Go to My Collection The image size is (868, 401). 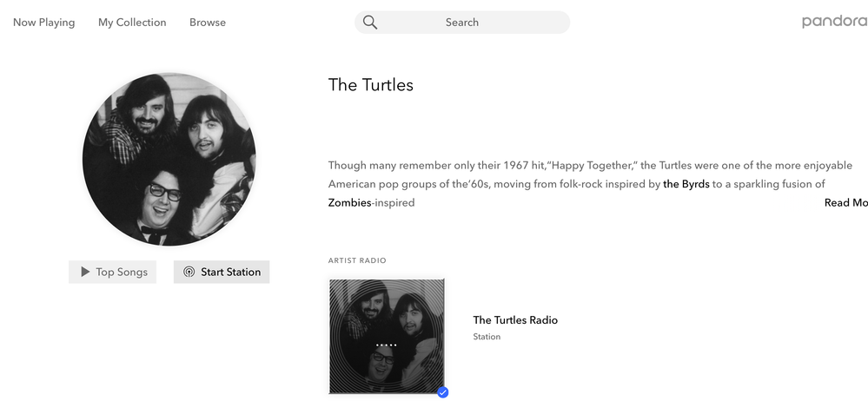click(x=132, y=23)
